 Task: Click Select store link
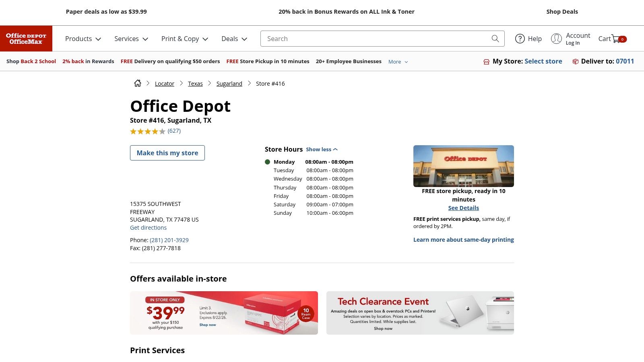[543, 61]
